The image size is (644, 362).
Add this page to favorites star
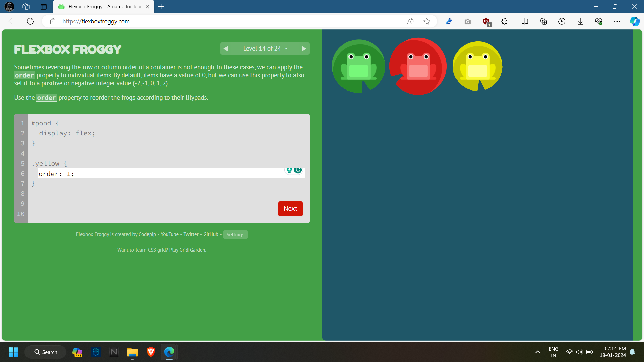427,21
